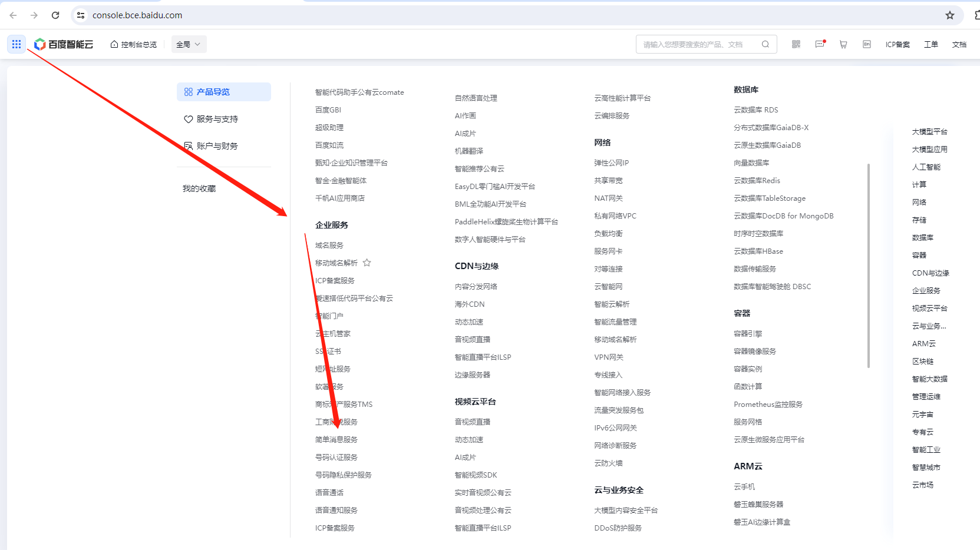
Task: Open the product grid menu icon
Action: click(x=17, y=44)
